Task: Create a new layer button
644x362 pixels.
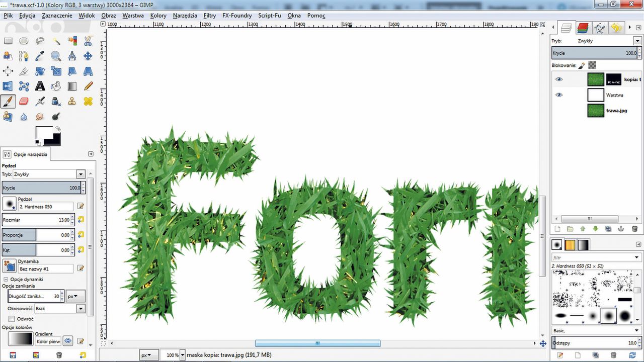Action: [557, 229]
